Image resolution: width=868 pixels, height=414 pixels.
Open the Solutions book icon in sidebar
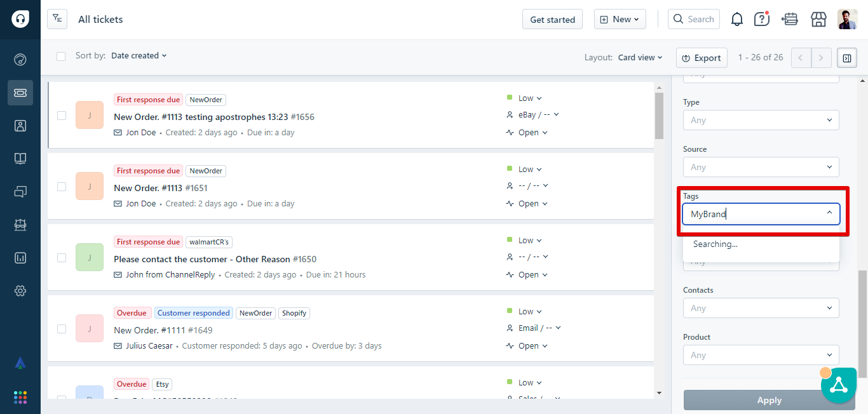[x=20, y=159]
